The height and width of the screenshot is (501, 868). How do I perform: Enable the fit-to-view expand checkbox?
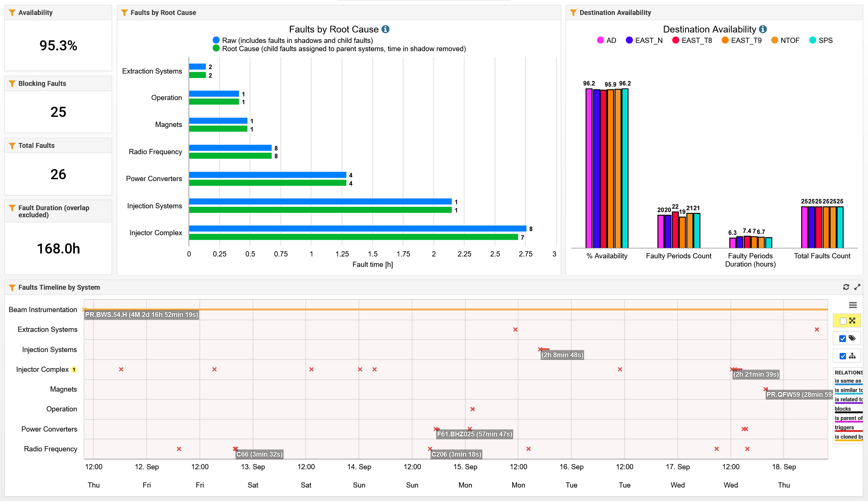click(843, 321)
